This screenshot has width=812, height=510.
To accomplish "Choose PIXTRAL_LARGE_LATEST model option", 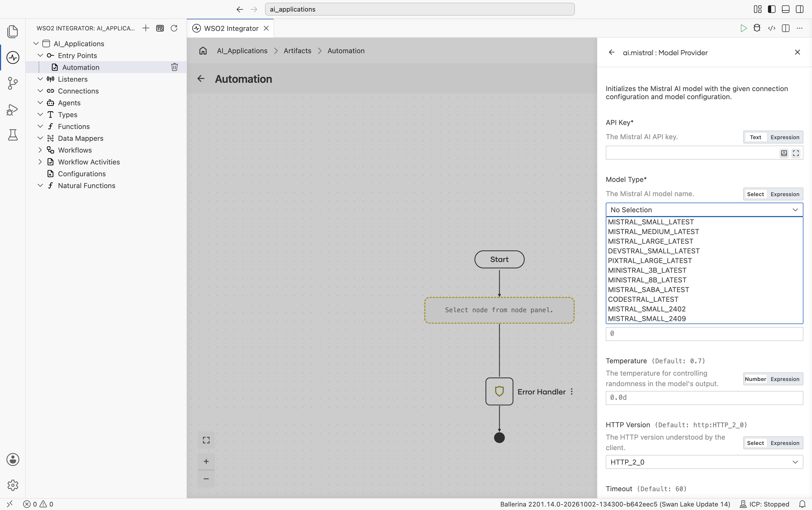I will pos(704,261).
